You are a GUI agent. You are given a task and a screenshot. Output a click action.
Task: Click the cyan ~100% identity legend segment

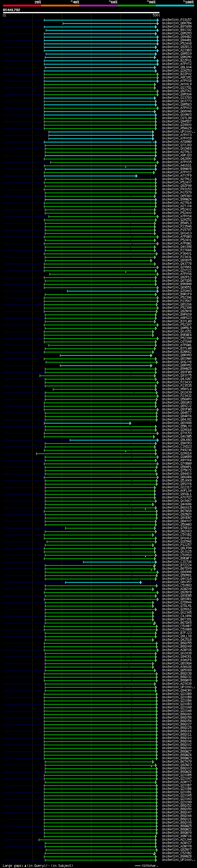pyautogui.click(x=175, y=6)
